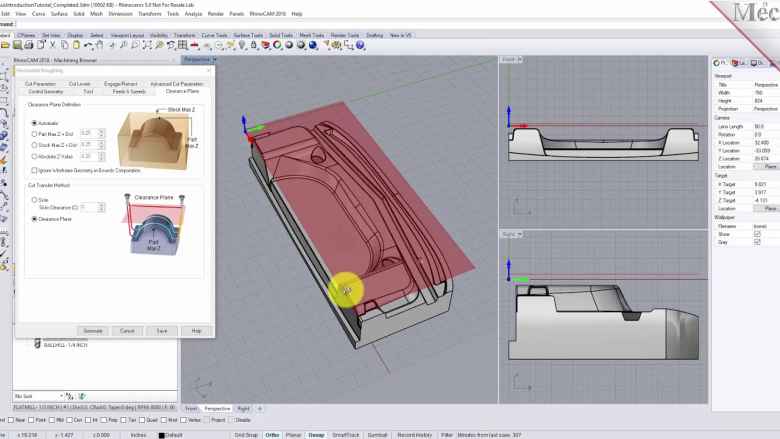780x439 pixels.
Task: Enable Ignore Wireframe Geometry checkbox
Action: (34, 170)
